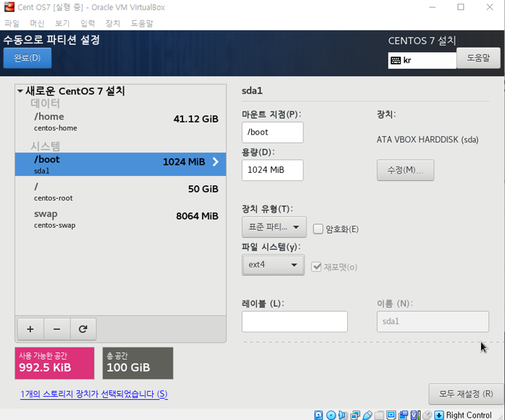Open the 머신 menu
The height and width of the screenshot is (420, 505).
37,23
